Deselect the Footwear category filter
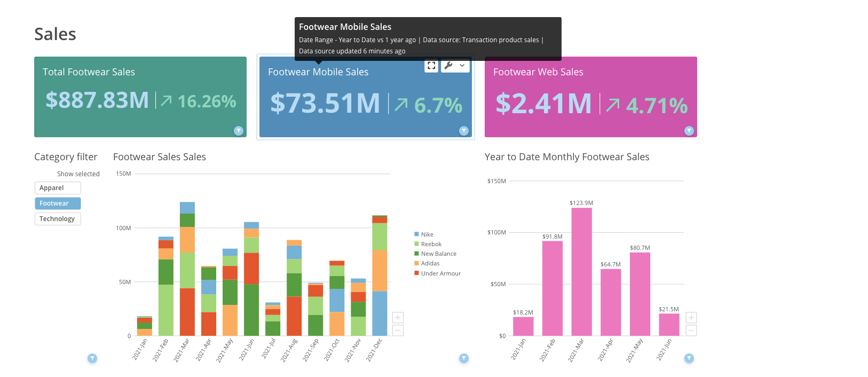Screen dimensions: 868x377 point(58,203)
